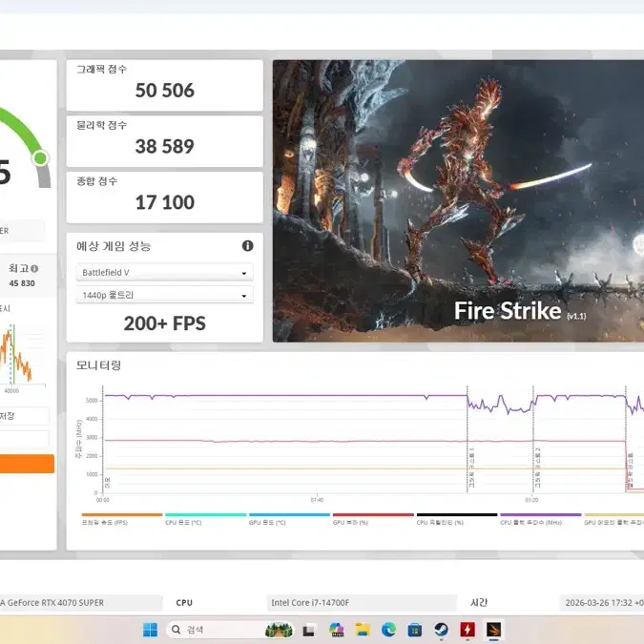Click the CPU label in system info

tap(184, 603)
